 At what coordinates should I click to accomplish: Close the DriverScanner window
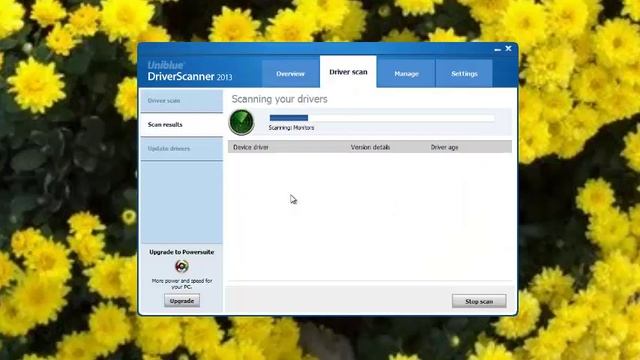[508, 49]
